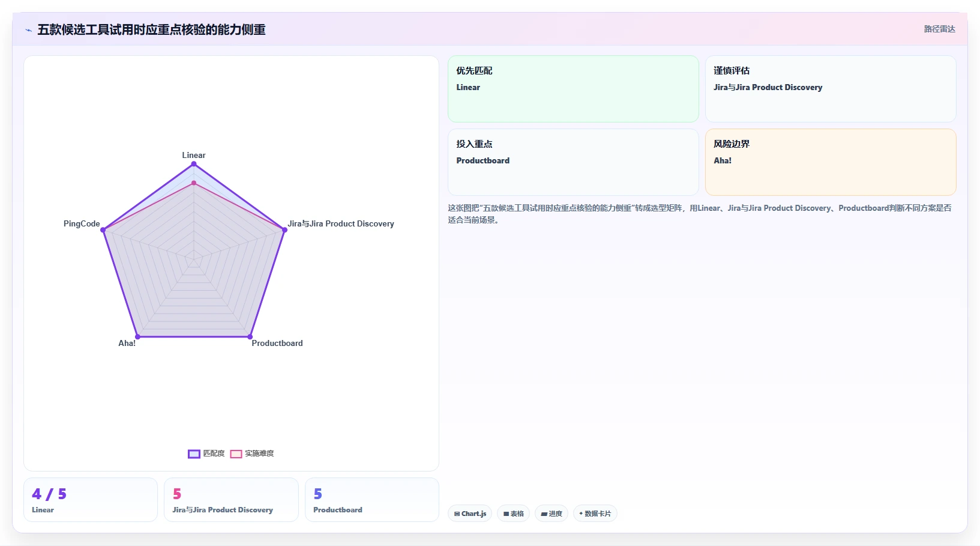This screenshot has width=980, height=546.
Task: Open the 投入重点 Productboard card
Action: 573,162
